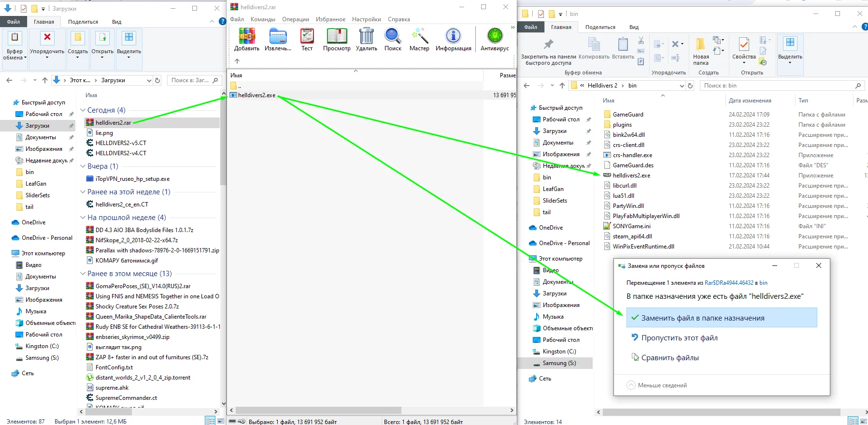Image resolution: width=868 pixels, height=425 pixels.
Task: Create Новая папка in bin window
Action: click(700, 52)
